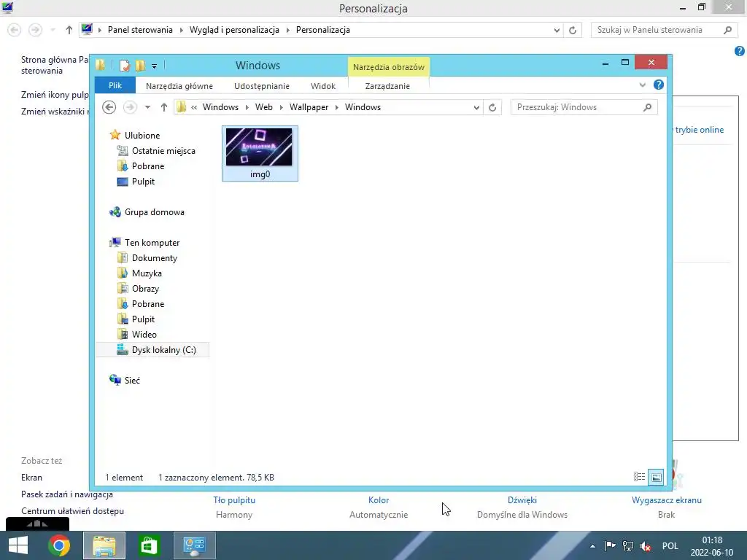Select Grupa domowa in navigation pane

pos(154,212)
